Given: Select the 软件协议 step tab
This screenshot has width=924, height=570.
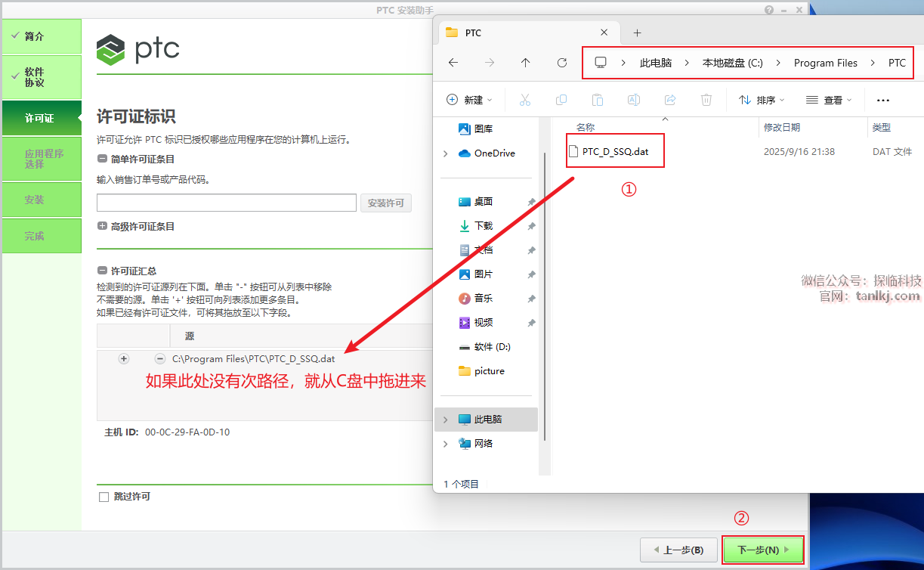Looking at the screenshot, I should (42, 77).
